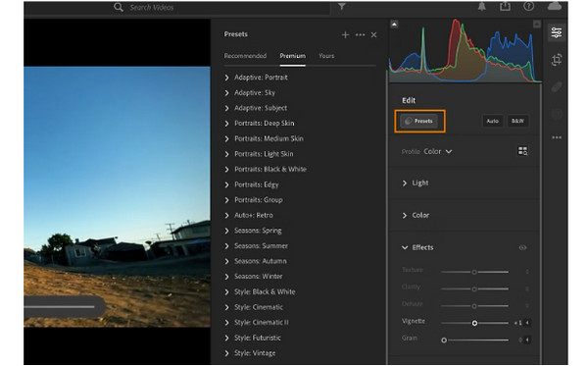Viewport: 588px width, 366px height.
Task: Open Presets panel three-dot menu
Action: [x=360, y=35]
